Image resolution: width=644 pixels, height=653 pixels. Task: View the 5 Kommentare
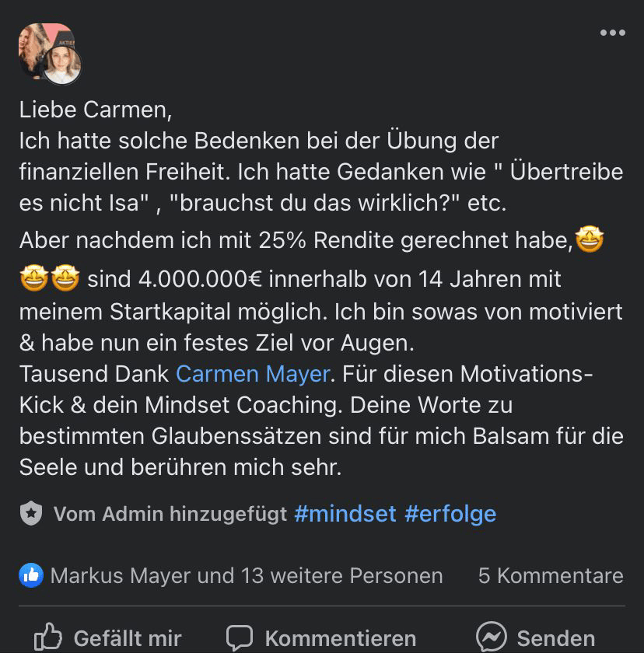click(x=551, y=575)
